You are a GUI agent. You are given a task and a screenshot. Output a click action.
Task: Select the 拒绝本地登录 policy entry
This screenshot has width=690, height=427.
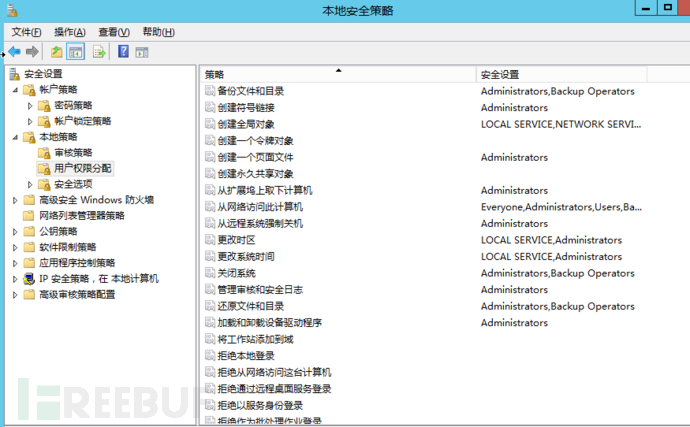pos(246,356)
